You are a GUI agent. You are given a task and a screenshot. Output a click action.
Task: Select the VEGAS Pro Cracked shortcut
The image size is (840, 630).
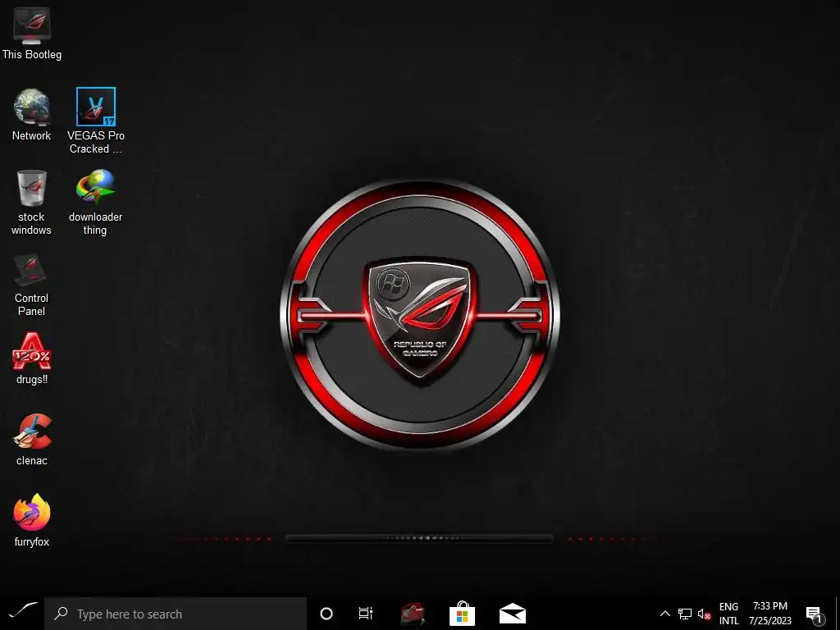96,121
